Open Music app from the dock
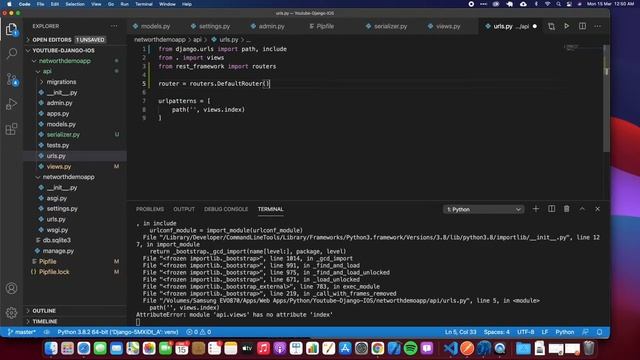The height and width of the screenshot is (360, 640). (263, 348)
